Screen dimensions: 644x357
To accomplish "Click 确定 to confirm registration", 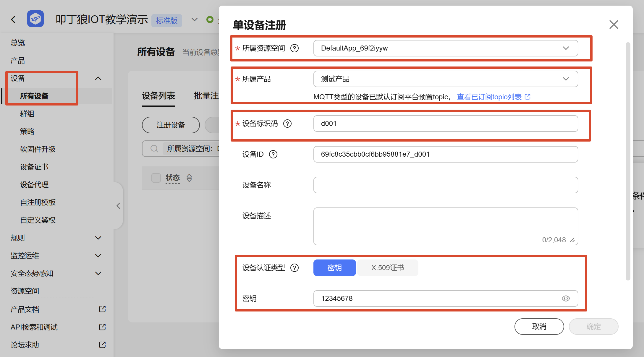I will point(594,327).
